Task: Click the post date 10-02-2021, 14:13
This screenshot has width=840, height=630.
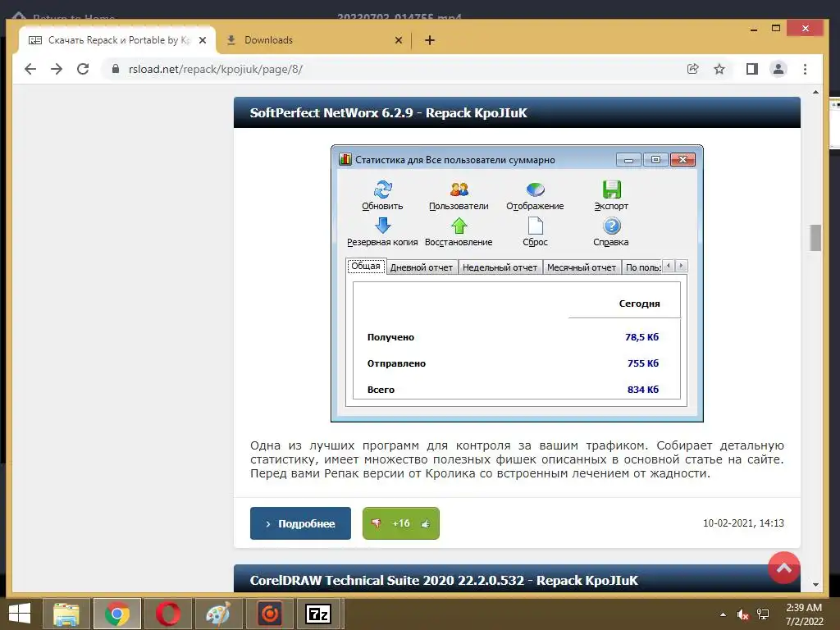Action: (x=743, y=523)
